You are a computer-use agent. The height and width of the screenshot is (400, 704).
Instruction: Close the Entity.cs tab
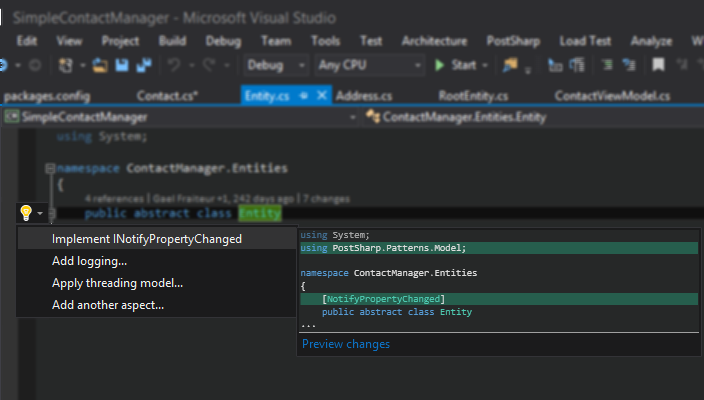coord(321,96)
